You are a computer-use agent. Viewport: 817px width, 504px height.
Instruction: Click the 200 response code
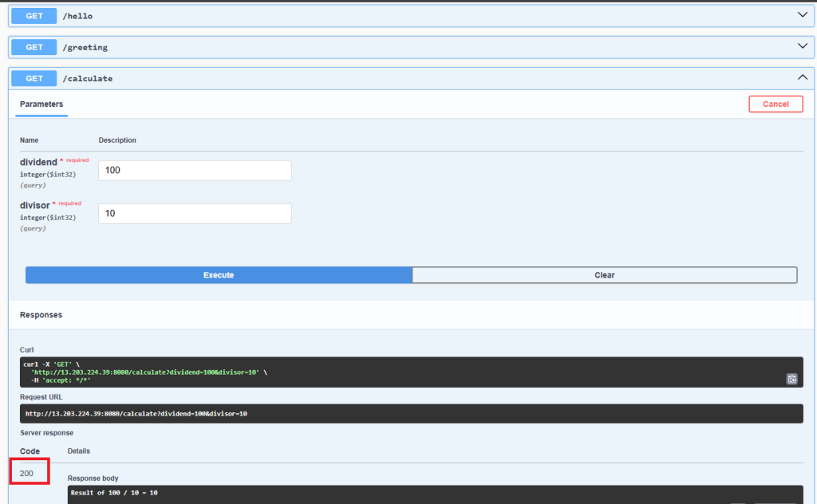(x=26, y=473)
